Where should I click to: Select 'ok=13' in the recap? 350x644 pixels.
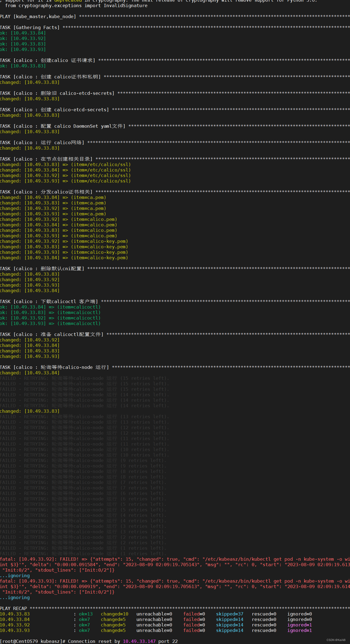pyautogui.click(x=86, y=614)
